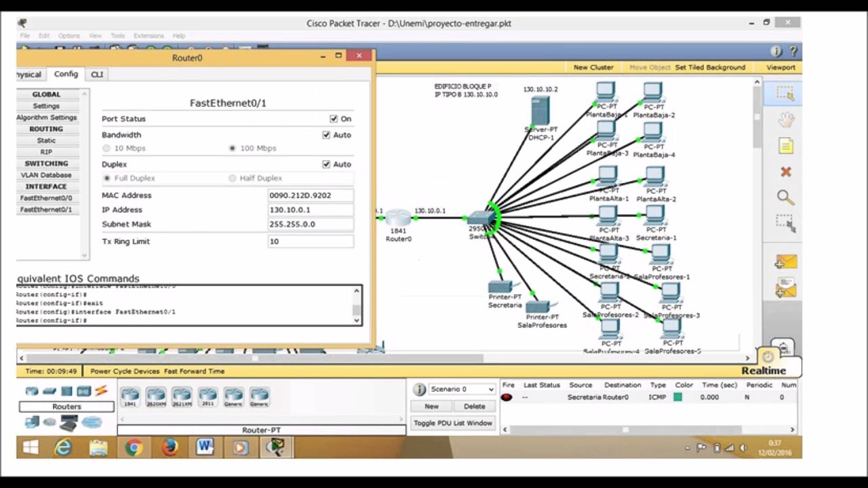Screen dimensions: 868x488
Task: Click Toggle PDU List Window button
Action: (453, 423)
